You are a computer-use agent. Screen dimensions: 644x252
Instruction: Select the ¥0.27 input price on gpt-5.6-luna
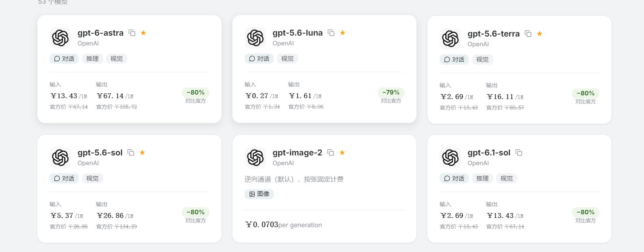(256, 96)
